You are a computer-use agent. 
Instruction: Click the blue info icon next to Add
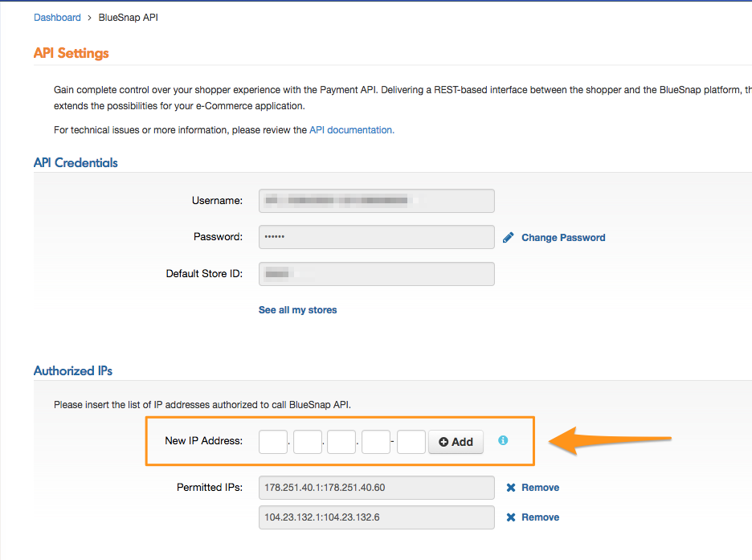pos(503,440)
